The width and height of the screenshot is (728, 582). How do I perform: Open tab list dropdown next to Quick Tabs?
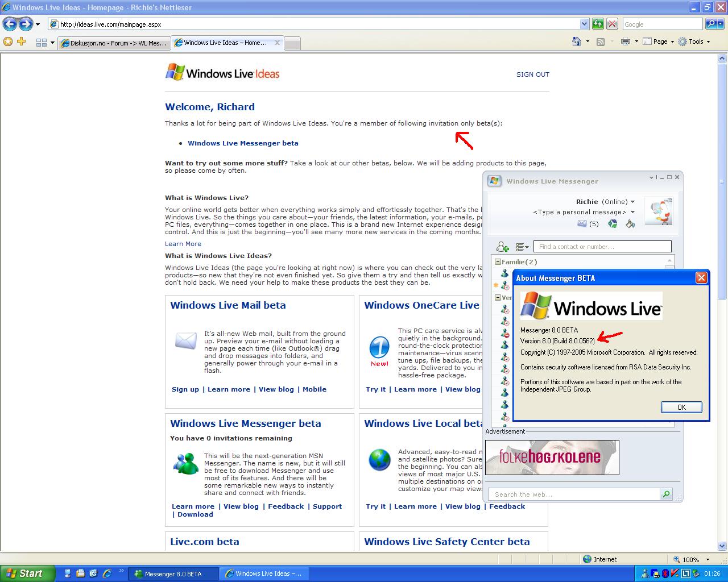[52, 43]
